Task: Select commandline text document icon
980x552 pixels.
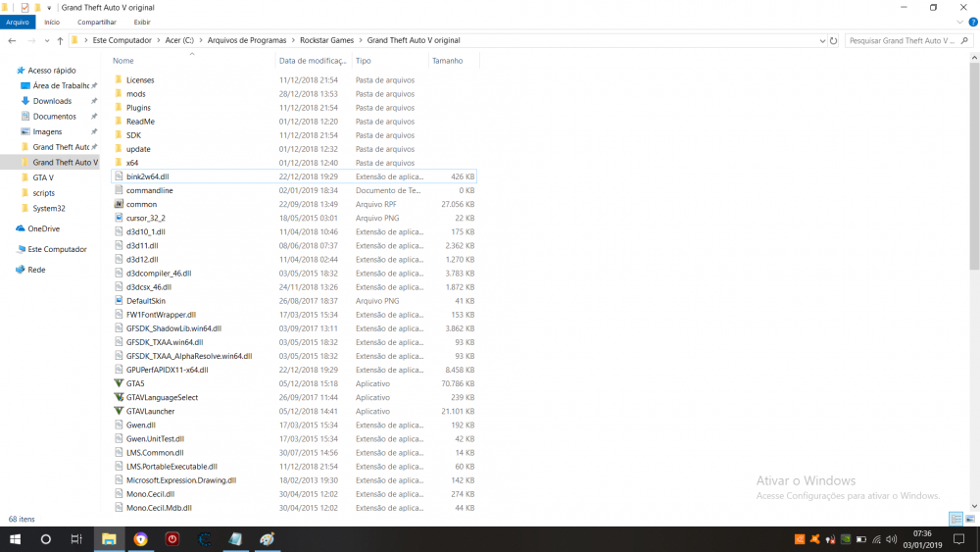Action: click(x=119, y=190)
